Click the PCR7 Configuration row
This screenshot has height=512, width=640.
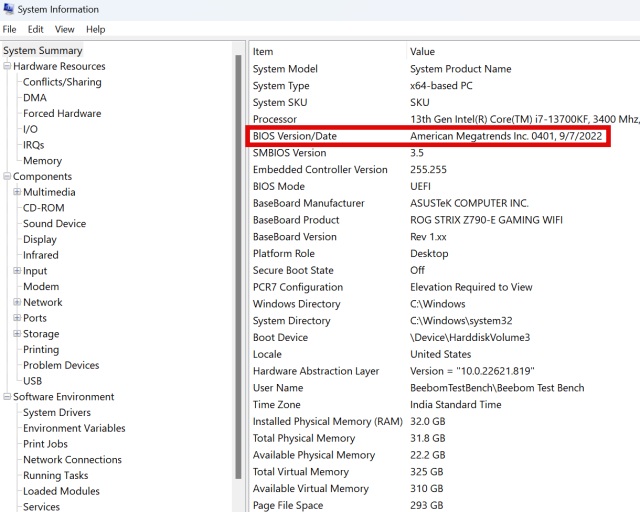pyautogui.click(x=445, y=287)
